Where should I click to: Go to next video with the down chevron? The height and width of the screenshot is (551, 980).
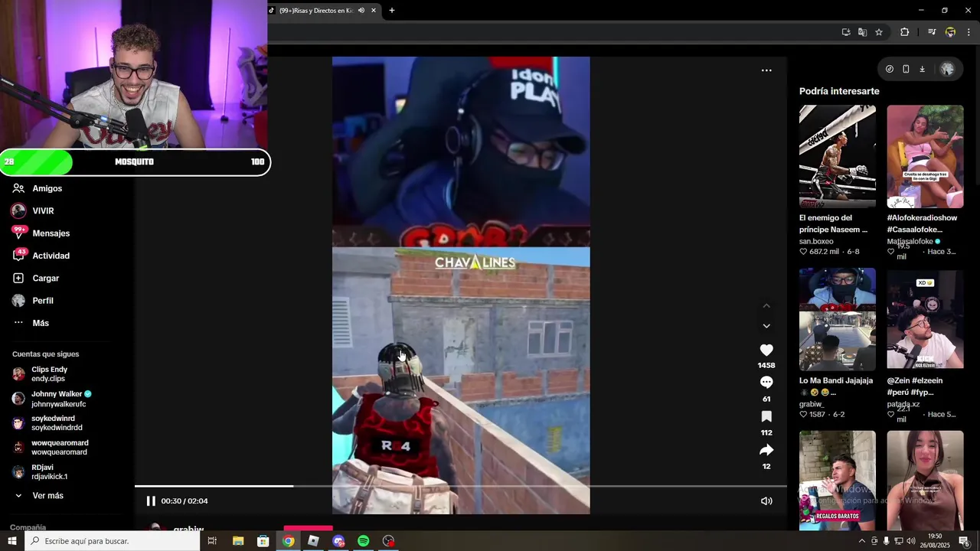pyautogui.click(x=766, y=325)
